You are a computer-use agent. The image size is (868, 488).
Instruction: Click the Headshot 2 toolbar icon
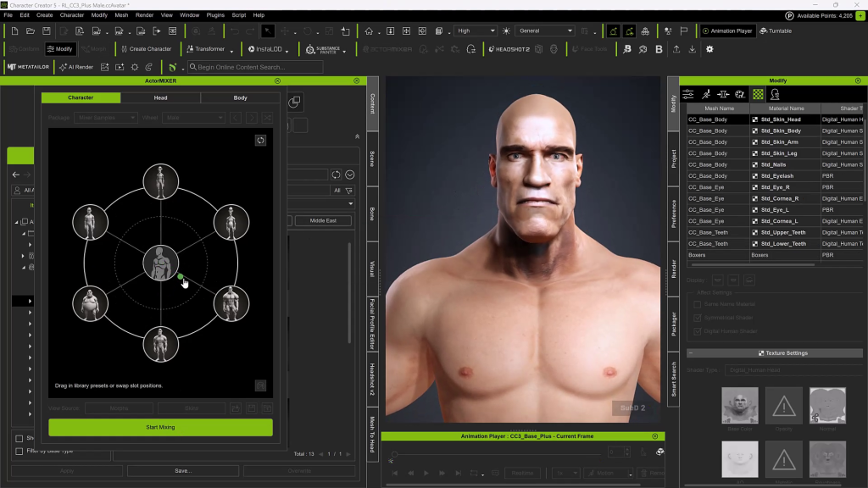point(509,49)
